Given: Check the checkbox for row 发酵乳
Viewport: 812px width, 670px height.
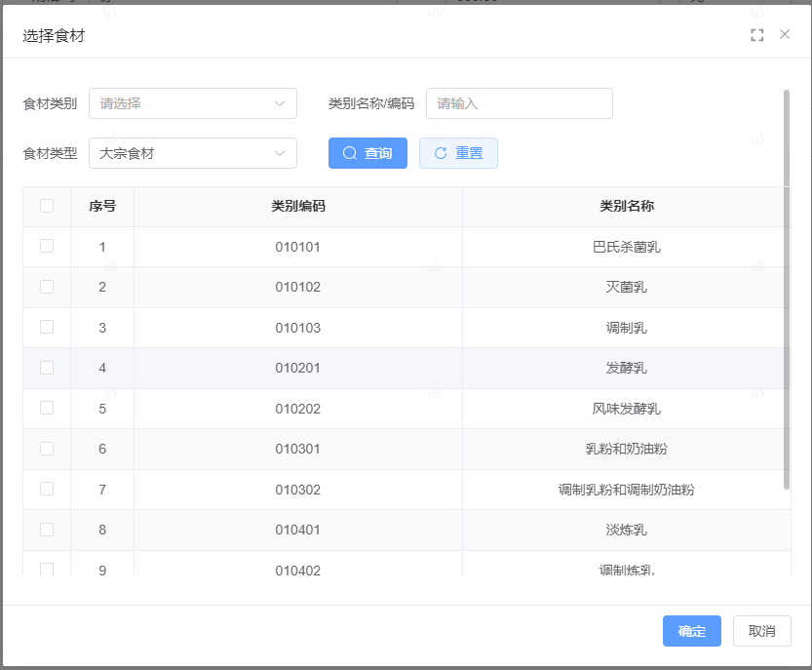Looking at the screenshot, I should [x=47, y=368].
